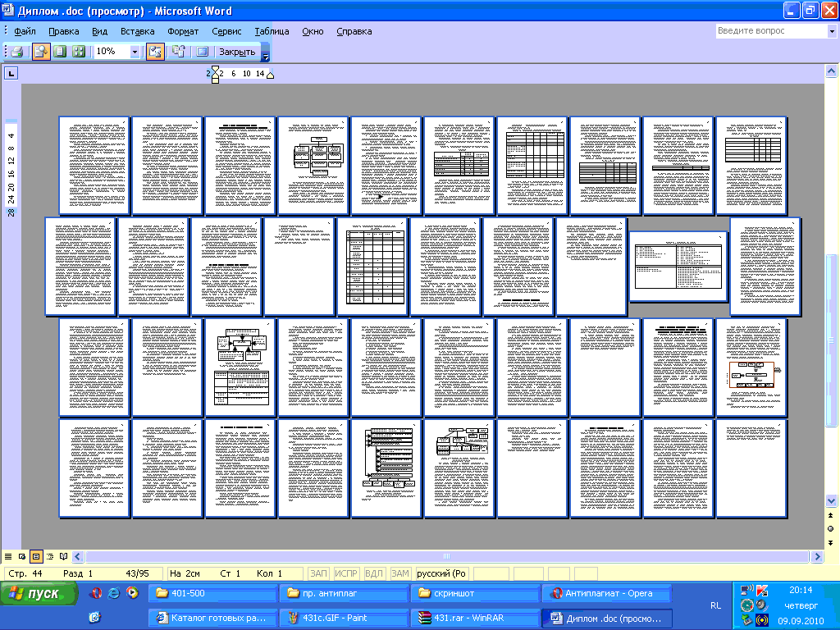This screenshot has height=630, width=840.
Task: Launch Internet Explorer from quick launch
Action: coord(114,593)
